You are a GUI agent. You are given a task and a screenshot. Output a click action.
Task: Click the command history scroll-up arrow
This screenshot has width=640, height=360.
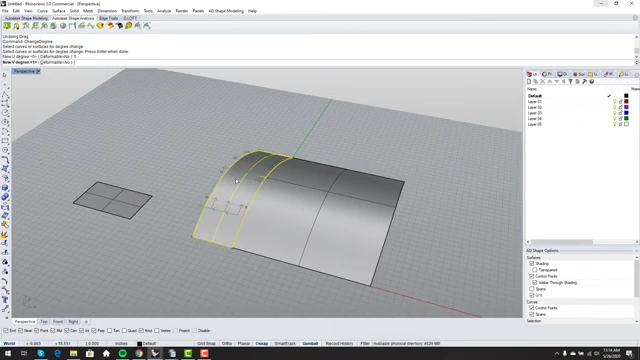(636, 37)
